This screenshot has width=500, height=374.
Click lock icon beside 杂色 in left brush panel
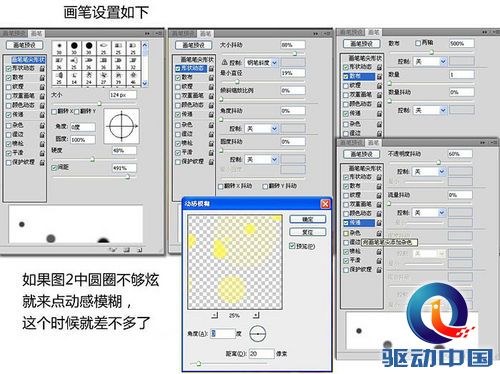[42, 126]
